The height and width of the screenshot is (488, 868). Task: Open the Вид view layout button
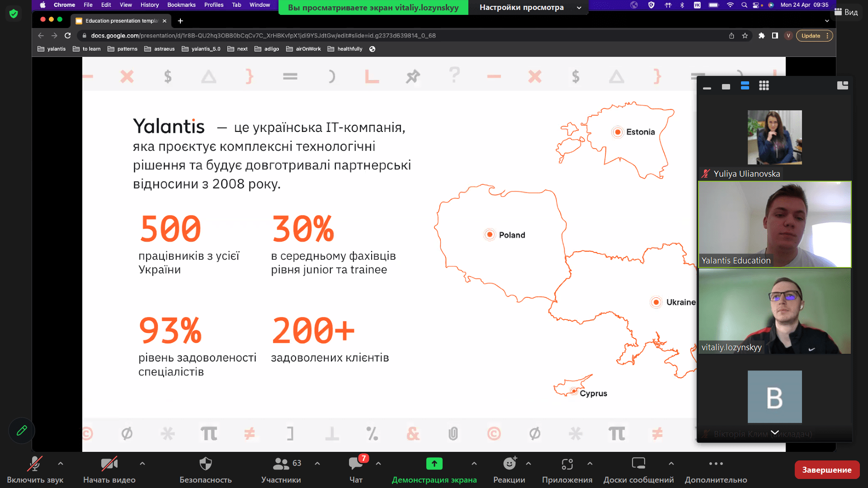[x=846, y=12]
